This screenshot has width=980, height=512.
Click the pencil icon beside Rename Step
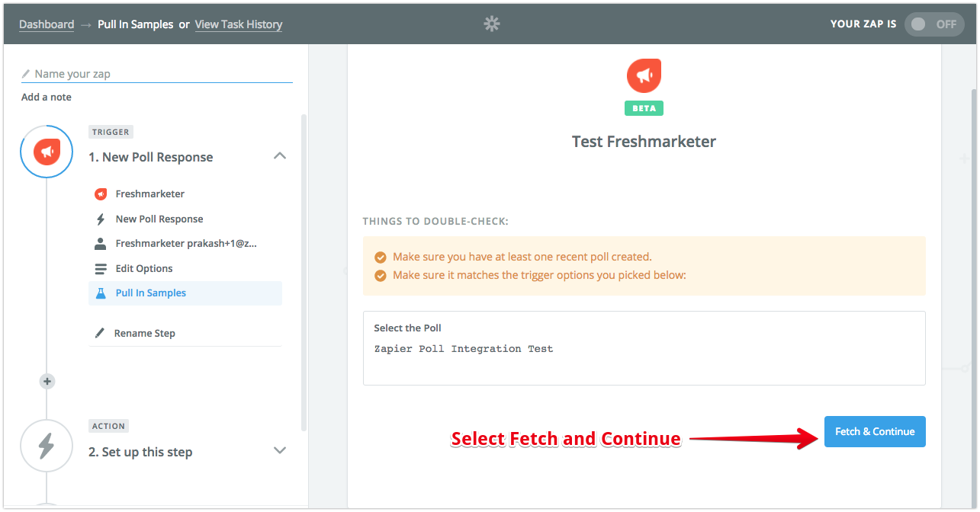coord(100,333)
